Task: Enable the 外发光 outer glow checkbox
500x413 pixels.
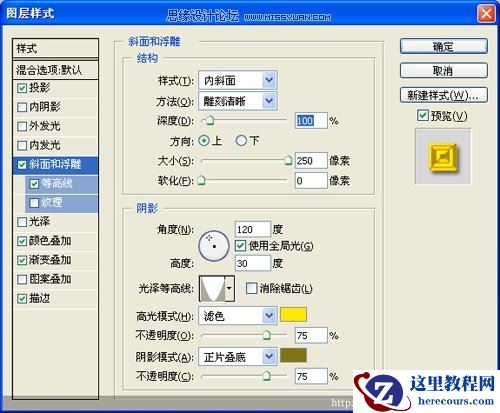Action: point(22,126)
